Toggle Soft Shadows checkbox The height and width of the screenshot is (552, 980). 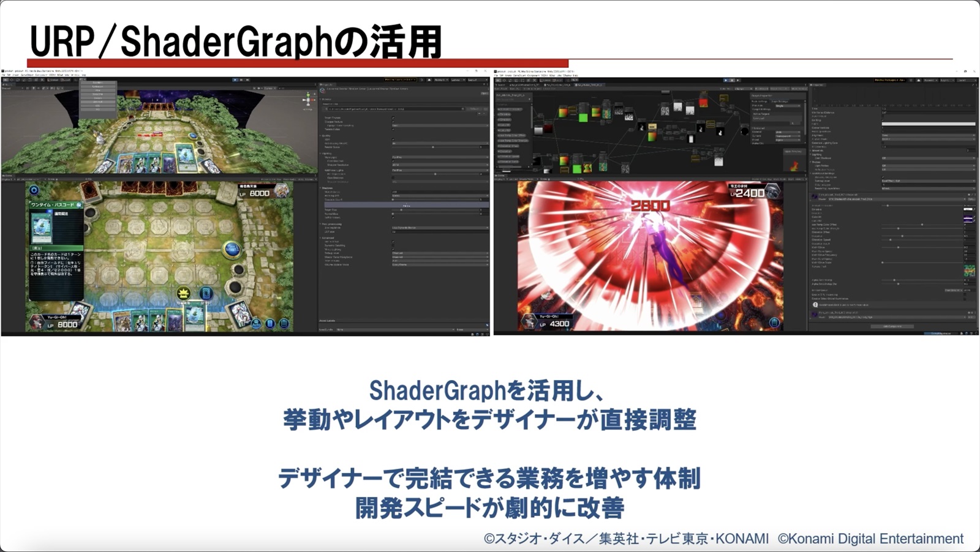pos(393,217)
